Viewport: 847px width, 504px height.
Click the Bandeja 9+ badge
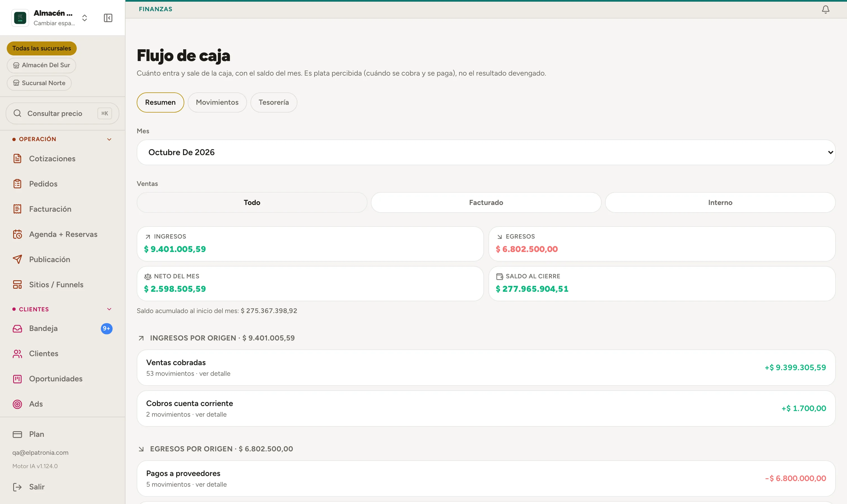106,328
